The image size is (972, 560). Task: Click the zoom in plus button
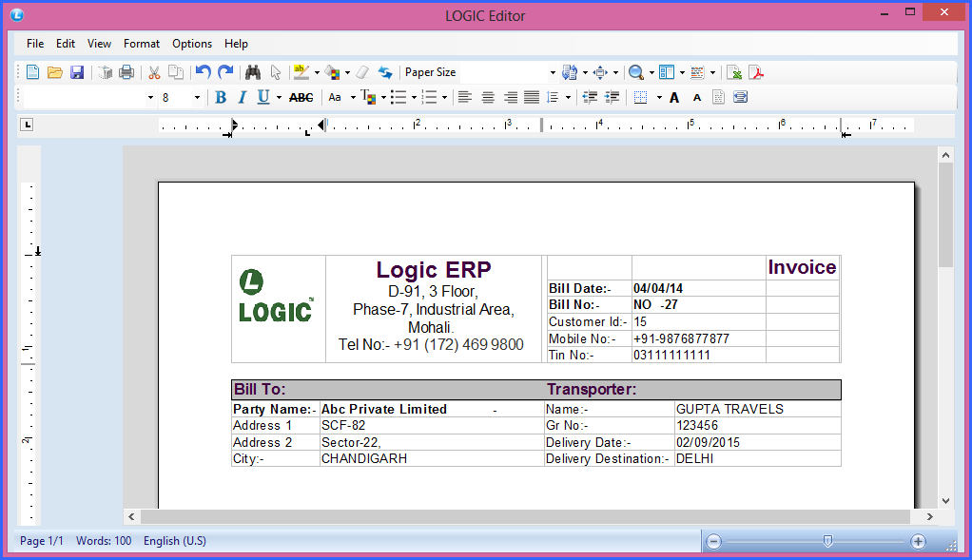918,541
